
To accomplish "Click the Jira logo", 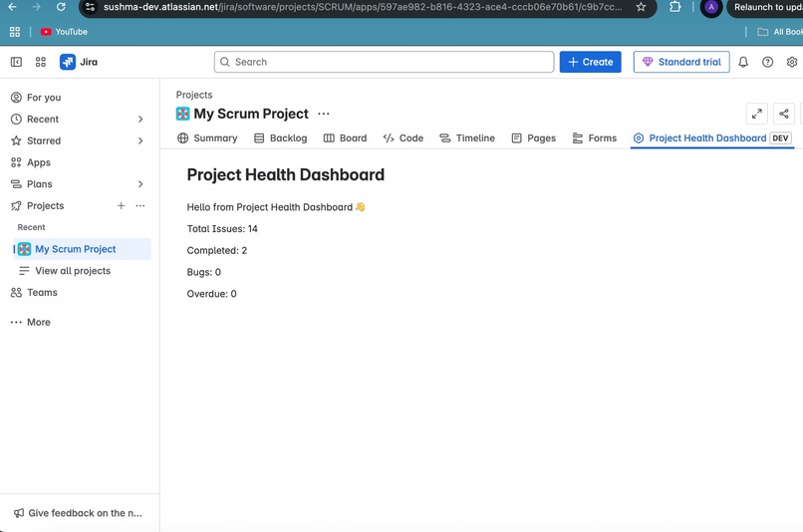I will pos(79,62).
